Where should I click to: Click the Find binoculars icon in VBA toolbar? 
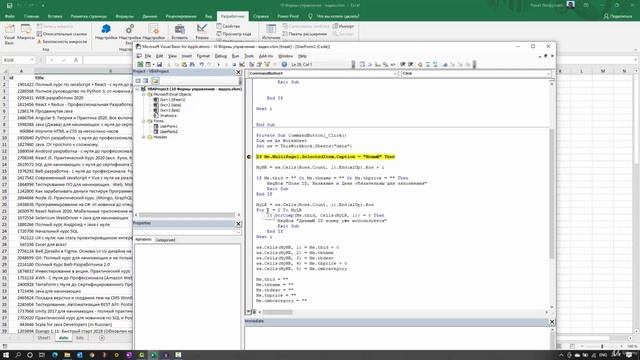coord(192,64)
